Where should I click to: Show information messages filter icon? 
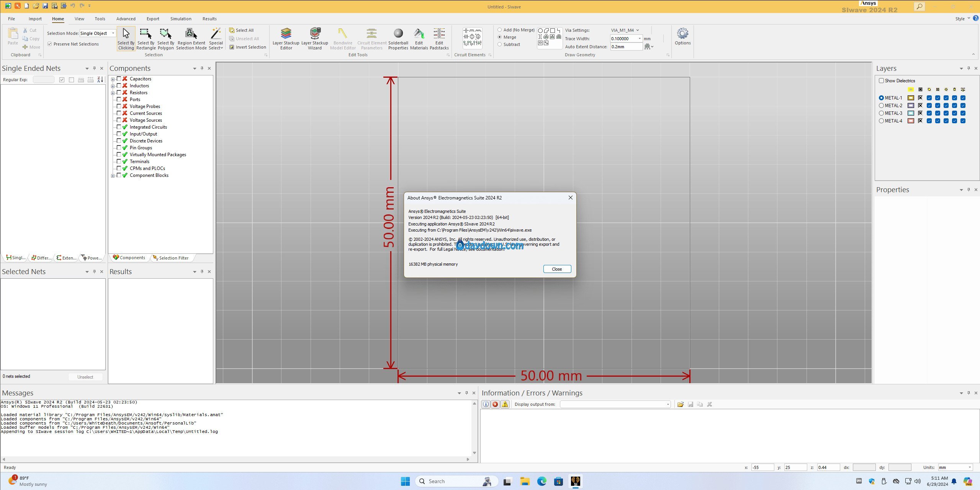(486, 404)
